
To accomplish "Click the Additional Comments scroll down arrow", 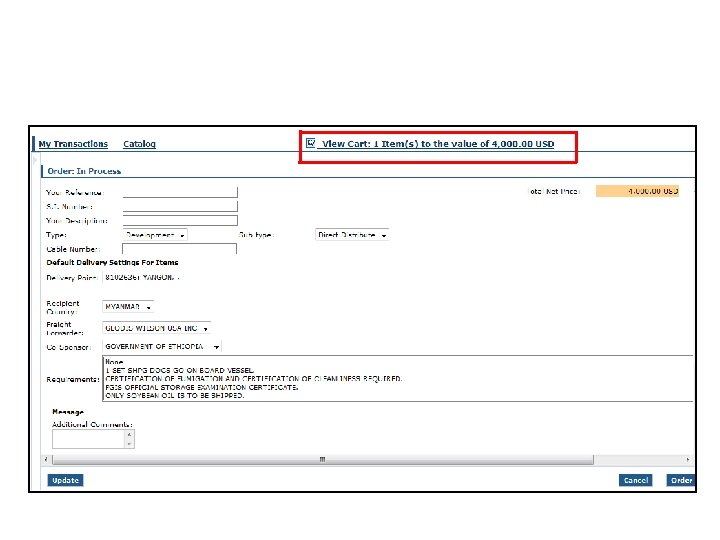I will [x=129, y=444].
